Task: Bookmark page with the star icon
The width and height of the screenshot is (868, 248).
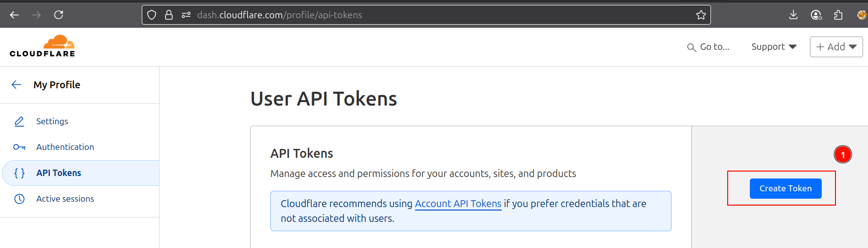Action: click(701, 15)
